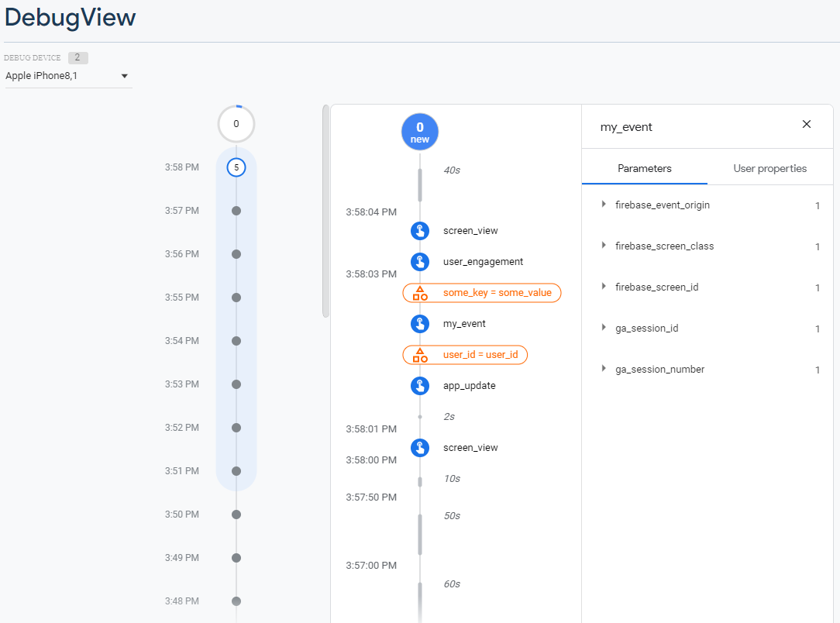The height and width of the screenshot is (623, 840).
Task: Click the user_engagement event label
Action: (x=484, y=262)
